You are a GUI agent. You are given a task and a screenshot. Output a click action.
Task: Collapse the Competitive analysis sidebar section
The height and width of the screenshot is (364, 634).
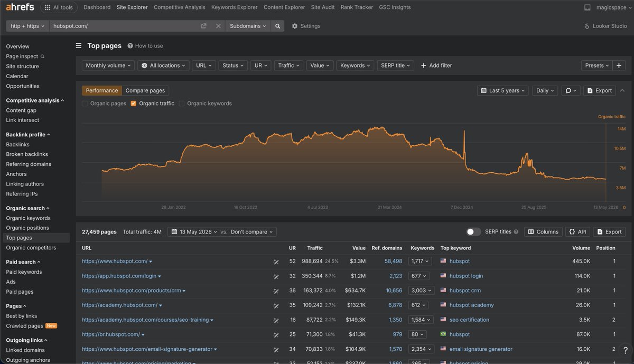tap(35, 100)
